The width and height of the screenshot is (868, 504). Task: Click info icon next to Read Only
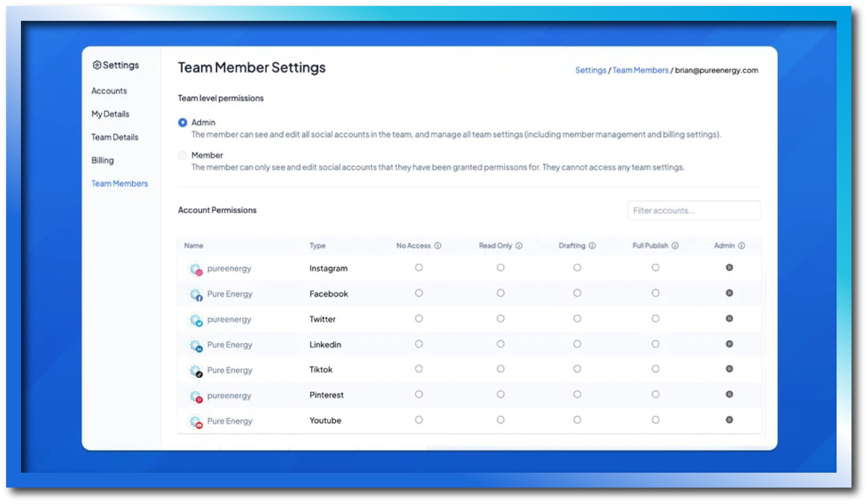(x=519, y=246)
